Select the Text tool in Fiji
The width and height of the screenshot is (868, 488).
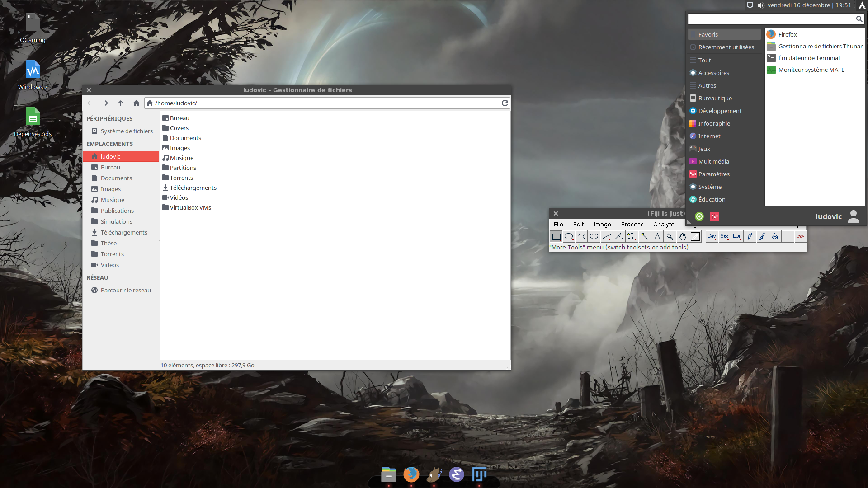tap(657, 236)
